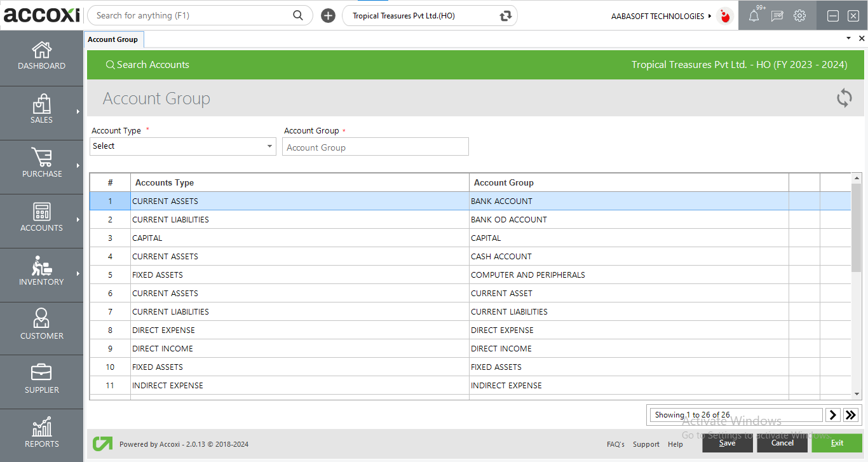Open the Account Type dropdown

coord(183,146)
